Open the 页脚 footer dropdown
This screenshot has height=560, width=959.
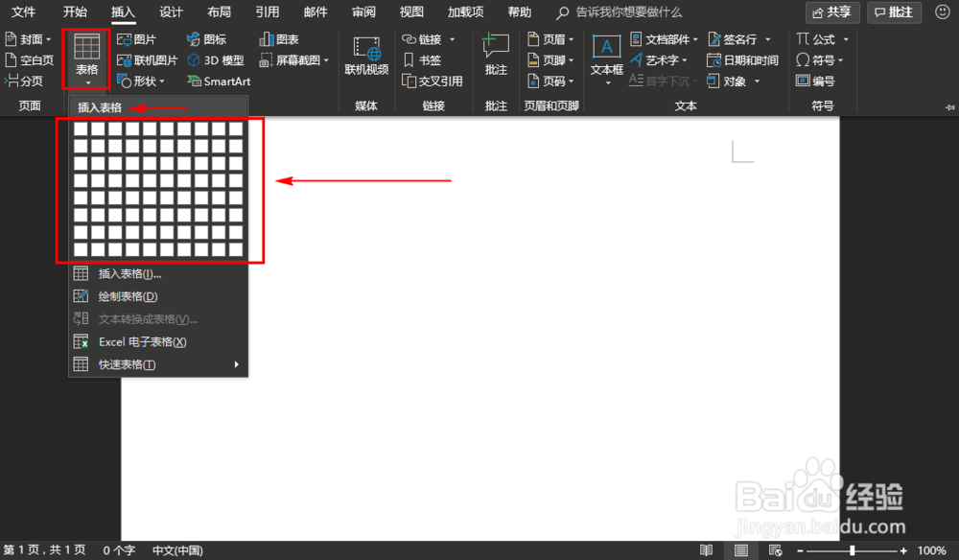[550, 59]
